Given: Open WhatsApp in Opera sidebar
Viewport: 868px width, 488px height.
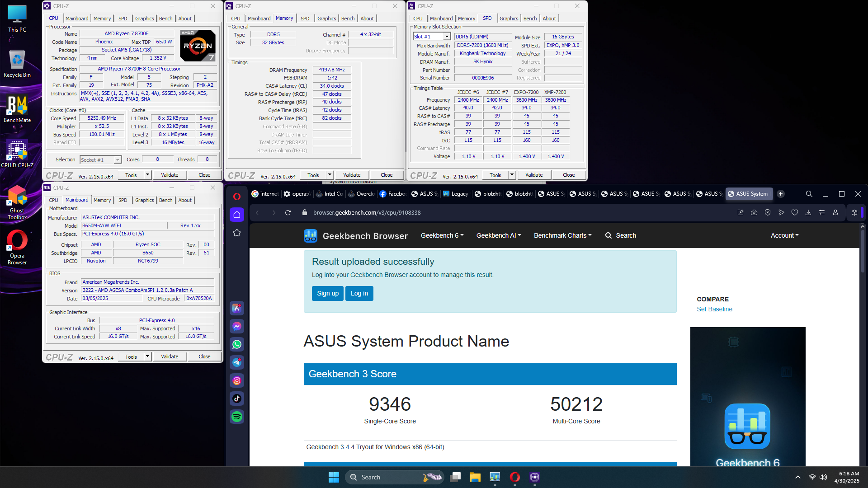Looking at the screenshot, I should coord(236,344).
